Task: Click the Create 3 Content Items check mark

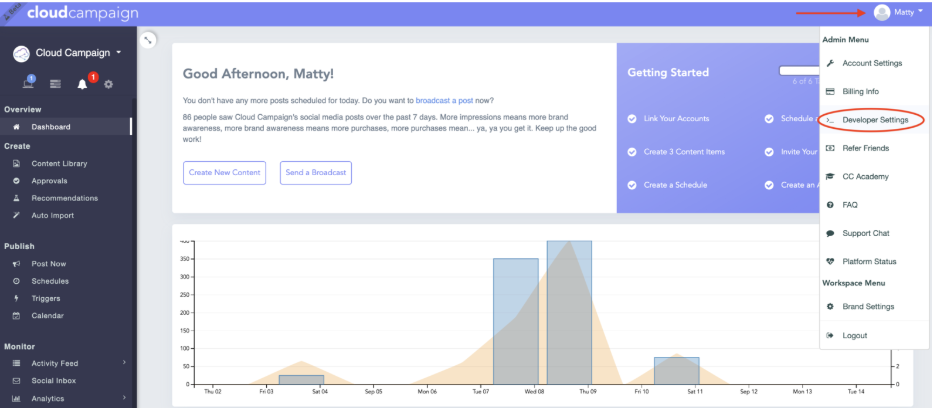Action: (x=632, y=152)
